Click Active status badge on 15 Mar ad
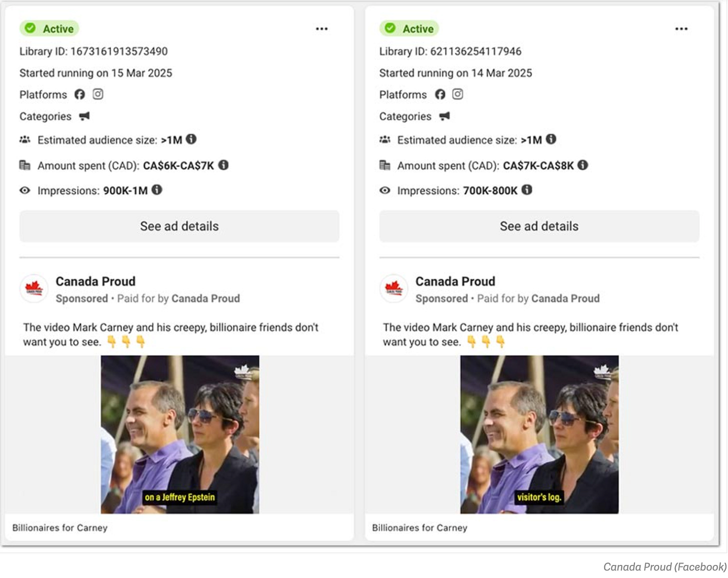This screenshot has height=578, width=728. tap(49, 28)
